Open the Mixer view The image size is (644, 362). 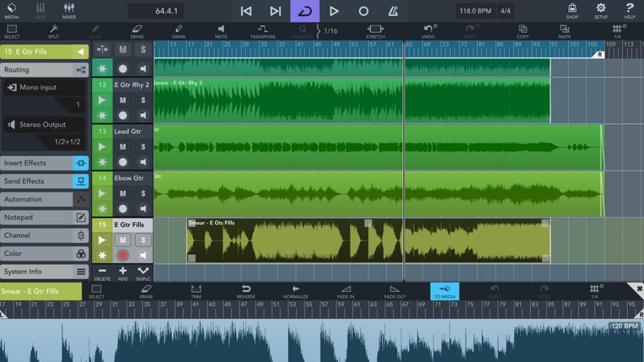click(69, 11)
